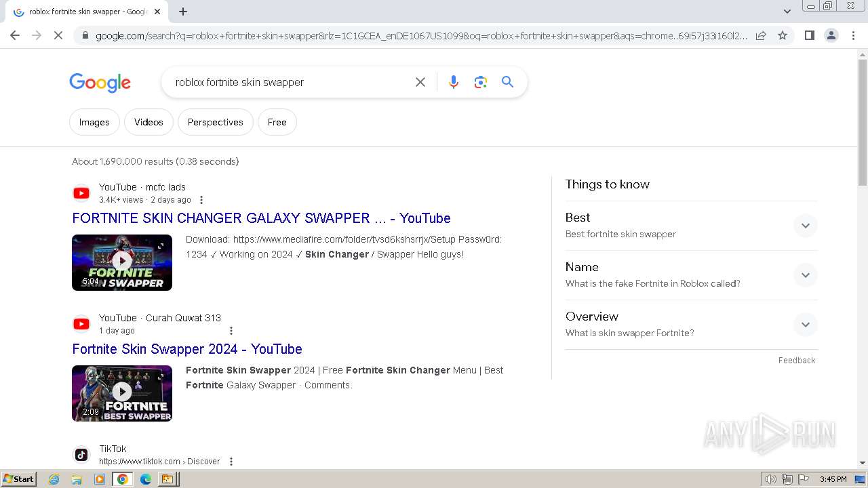This screenshot has height=488, width=868.
Task: Open tab search dropdown arrow
Action: [x=787, y=12]
